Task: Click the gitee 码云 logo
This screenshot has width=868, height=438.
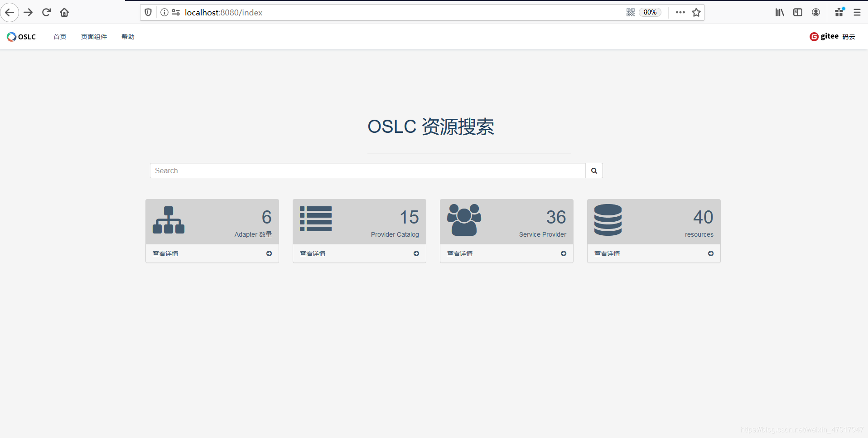Action: coord(832,36)
